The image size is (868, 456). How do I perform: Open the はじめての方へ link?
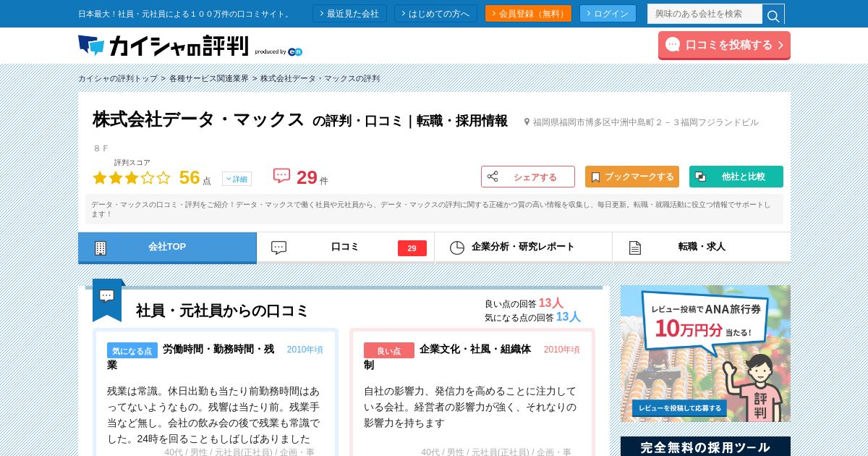(435, 14)
